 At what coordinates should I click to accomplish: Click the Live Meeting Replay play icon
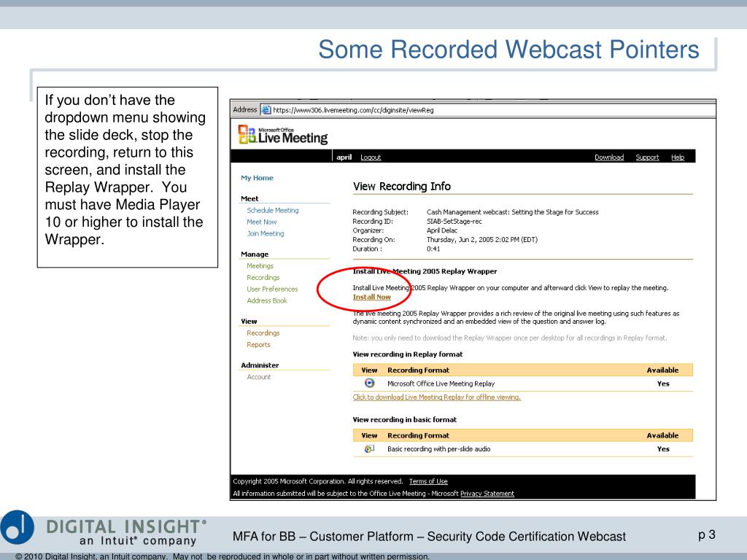[x=369, y=383]
